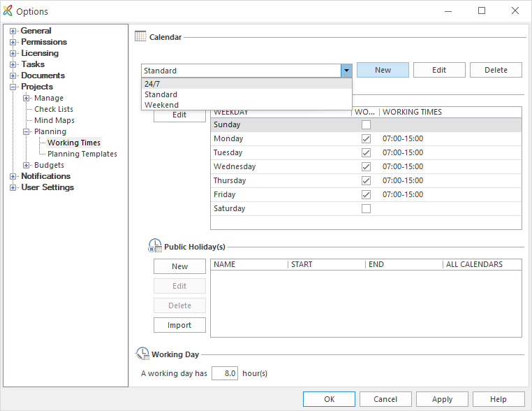The image size is (532, 411).
Task: Uncheck the Wednesday working day checkbox
Action: (x=366, y=166)
